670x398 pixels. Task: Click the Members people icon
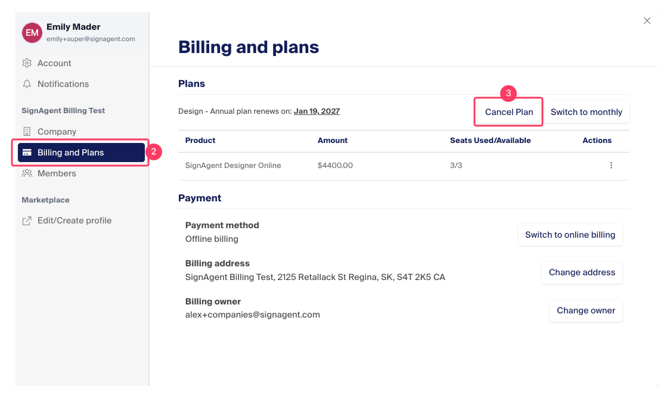coord(26,173)
